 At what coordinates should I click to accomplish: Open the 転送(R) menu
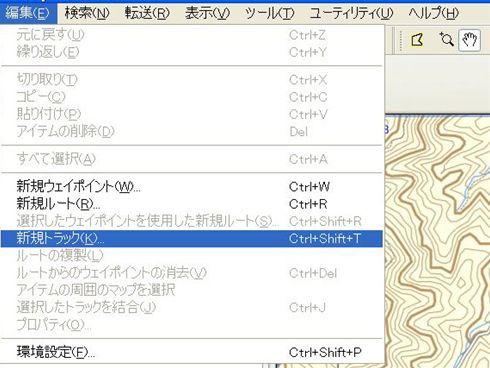pyautogui.click(x=147, y=13)
